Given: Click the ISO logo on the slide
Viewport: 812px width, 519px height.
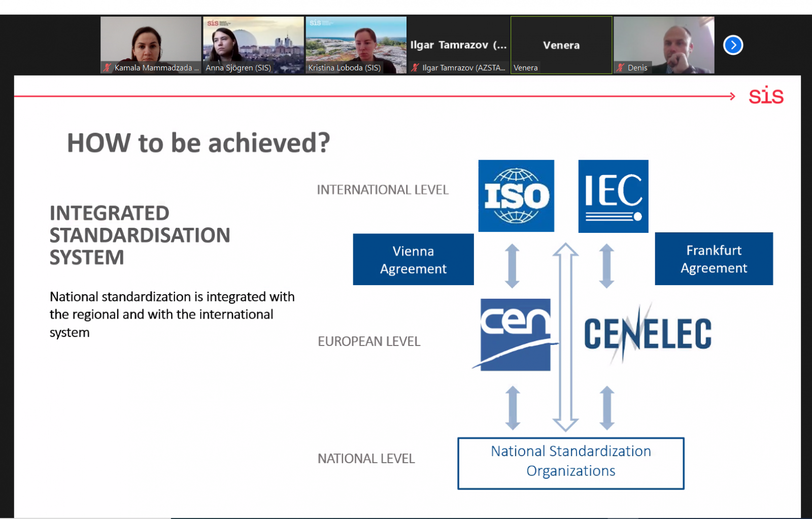Looking at the screenshot, I should click(516, 196).
